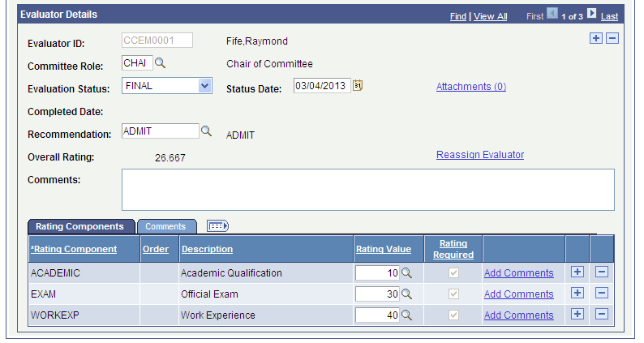Open Status Date calendar picker
Screen dimensions: 644x343
point(358,85)
